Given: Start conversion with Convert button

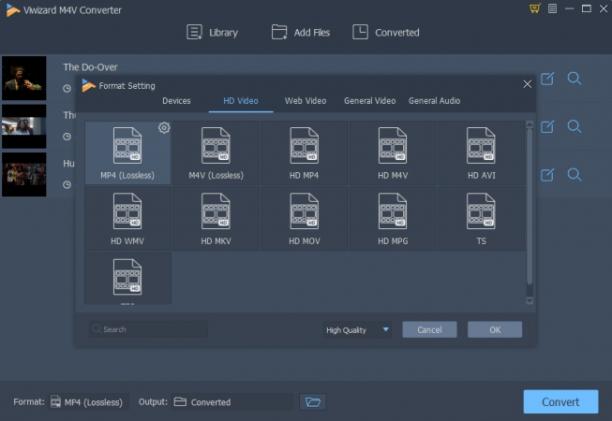Looking at the screenshot, I should (560, 402).
